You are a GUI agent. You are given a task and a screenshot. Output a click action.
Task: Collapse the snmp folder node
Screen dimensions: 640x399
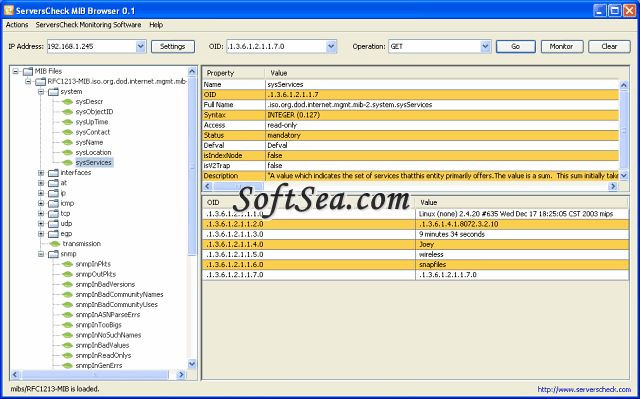coord(41,254)
